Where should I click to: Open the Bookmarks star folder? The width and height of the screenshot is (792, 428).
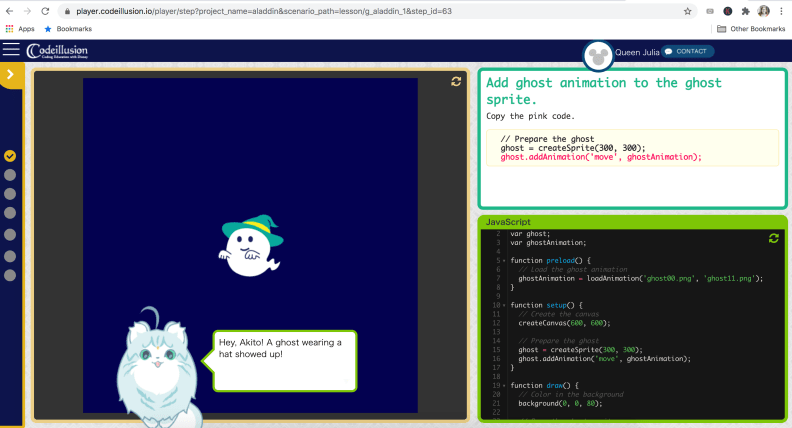[68, 29]
